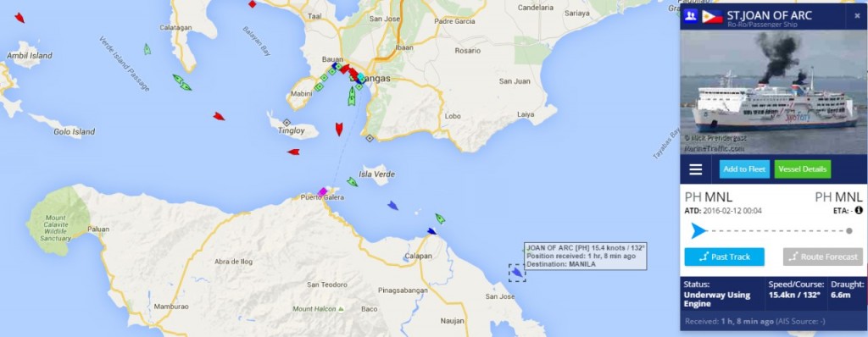
Task: Open the hamburger menu in vessel panel
Action: pos(695,169)
